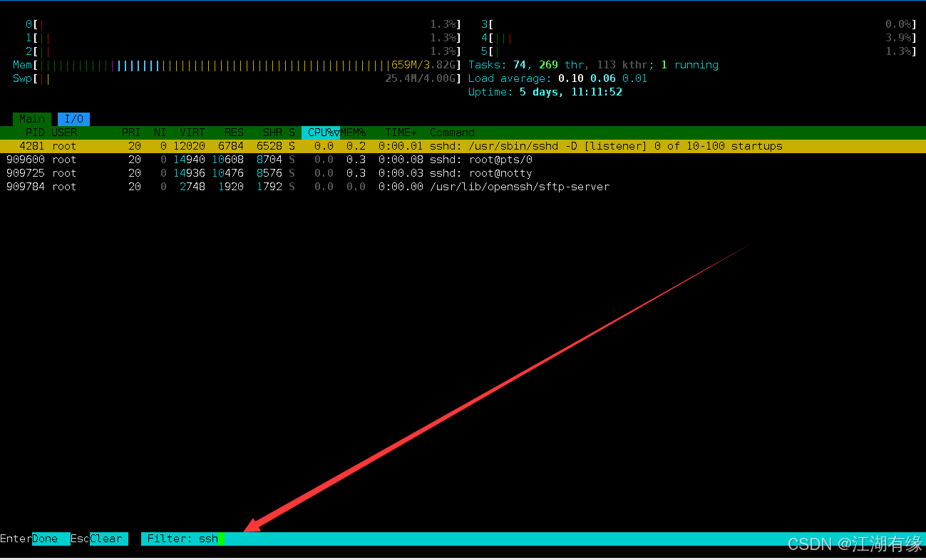
Task: Click the CPU 1 usage meter
Action: pos(243,38)
